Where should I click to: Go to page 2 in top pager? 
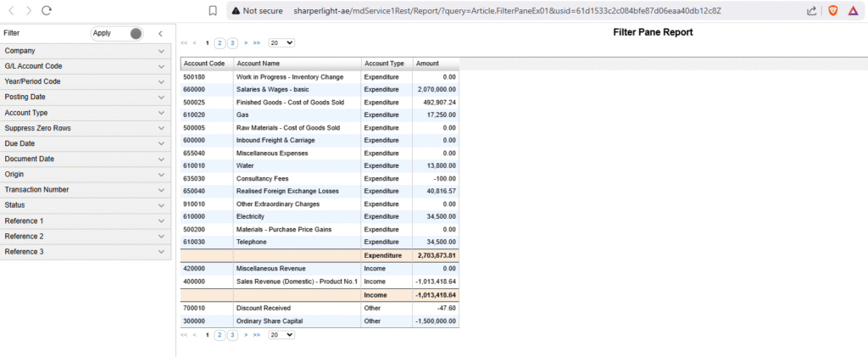point(220,42)
